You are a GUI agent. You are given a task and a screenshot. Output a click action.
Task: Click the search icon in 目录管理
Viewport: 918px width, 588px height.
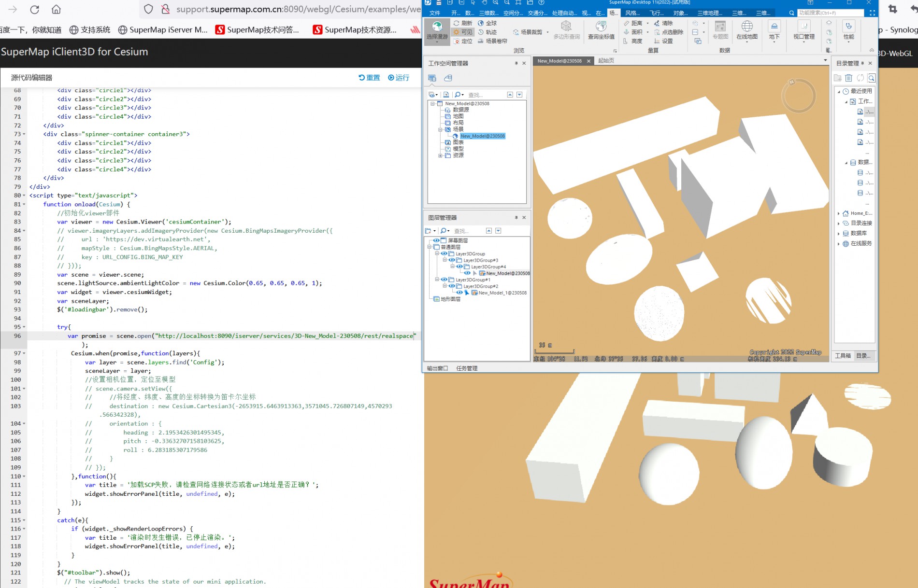point(872,78)
